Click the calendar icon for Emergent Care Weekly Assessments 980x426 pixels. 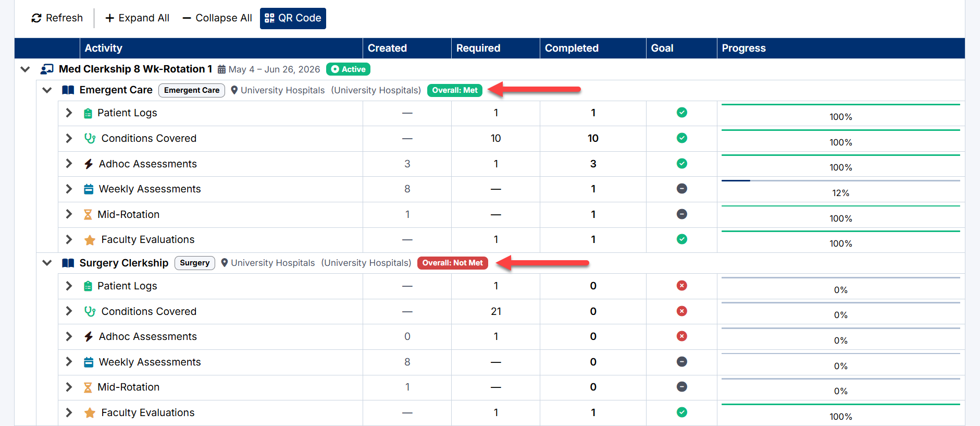[x=89, y=189]
